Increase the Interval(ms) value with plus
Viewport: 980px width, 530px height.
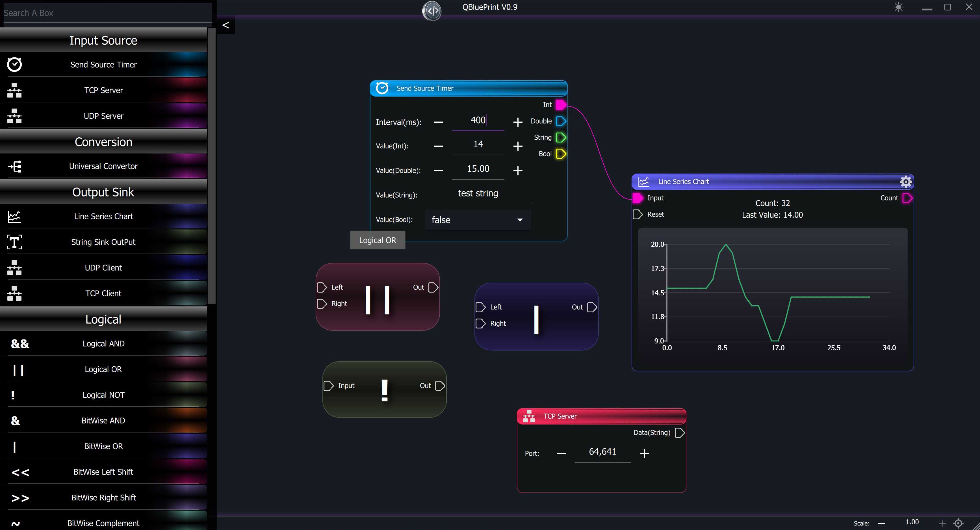(x=517, y=122)
